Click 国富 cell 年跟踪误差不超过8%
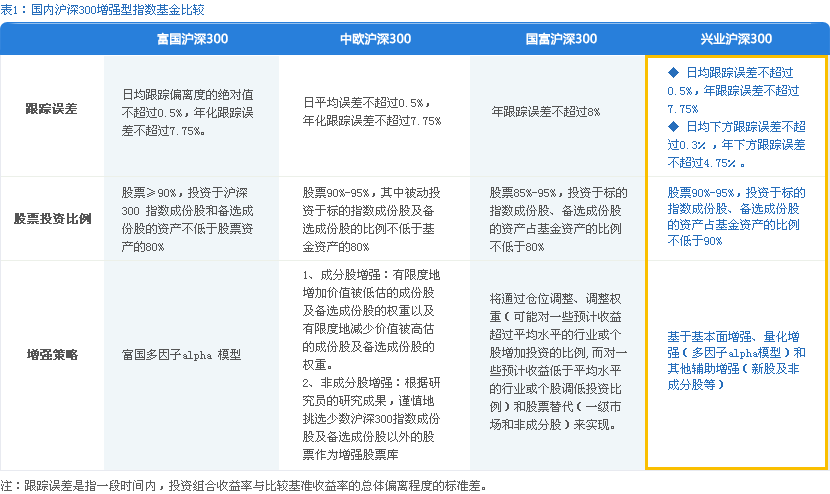Image resolution: width=830 pixels, height=494 pixels. 546,112
